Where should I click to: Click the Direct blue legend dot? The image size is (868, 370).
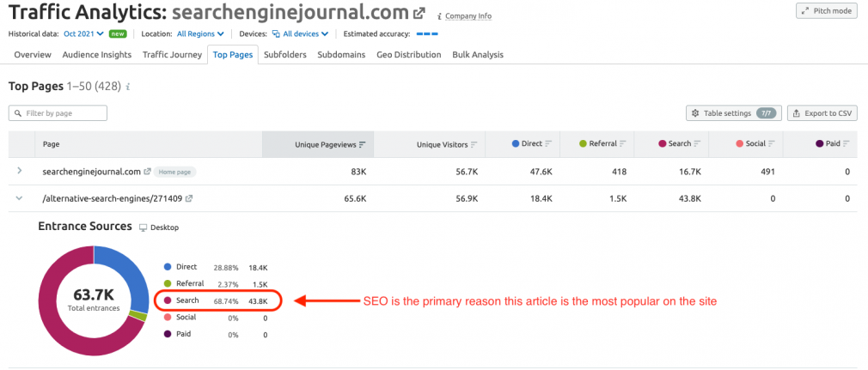click(x=168, y=267)
